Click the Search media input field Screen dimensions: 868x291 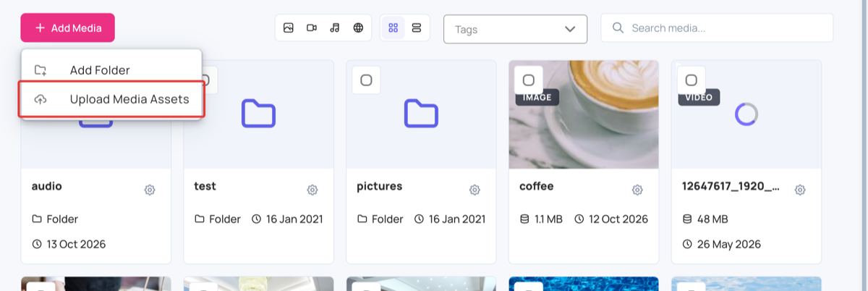[717, 28]
